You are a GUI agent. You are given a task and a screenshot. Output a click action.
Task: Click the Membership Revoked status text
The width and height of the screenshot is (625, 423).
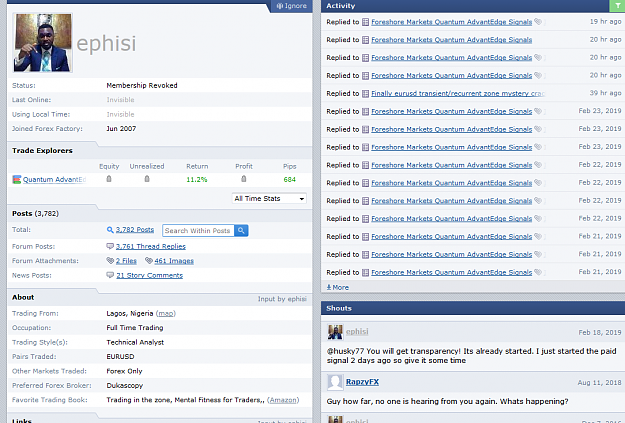tap(142, 85)
